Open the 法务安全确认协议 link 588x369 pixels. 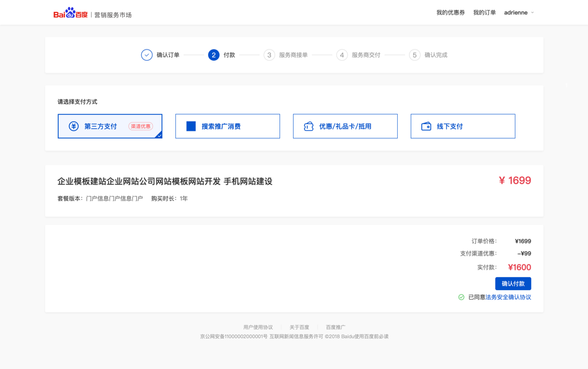[508, 297]
